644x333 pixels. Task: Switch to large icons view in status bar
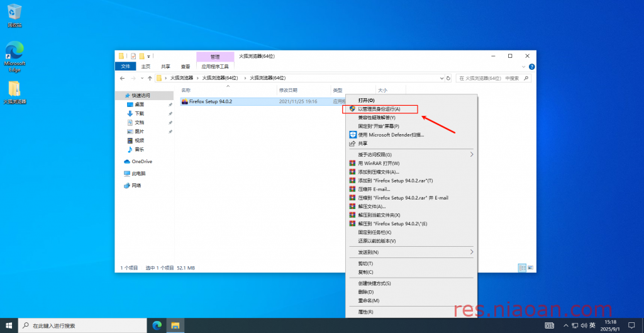tap(530, 268)
